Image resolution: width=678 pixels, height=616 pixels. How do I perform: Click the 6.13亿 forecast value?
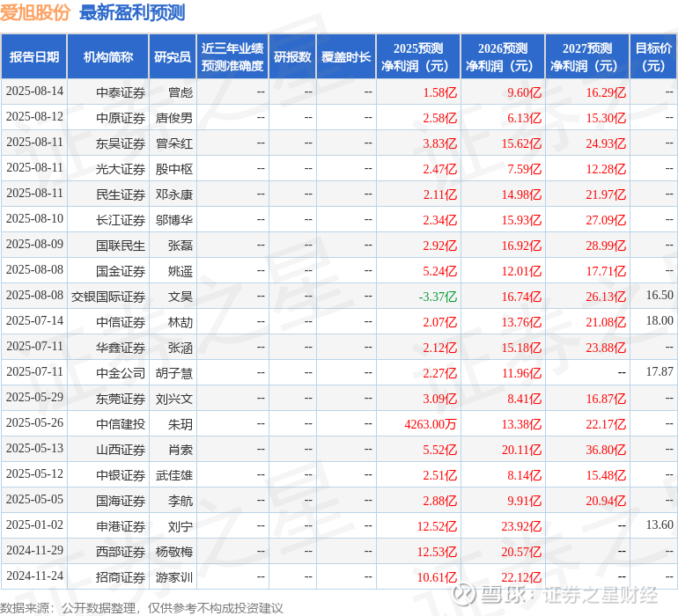pyautogui.click(x=524, y=118)
